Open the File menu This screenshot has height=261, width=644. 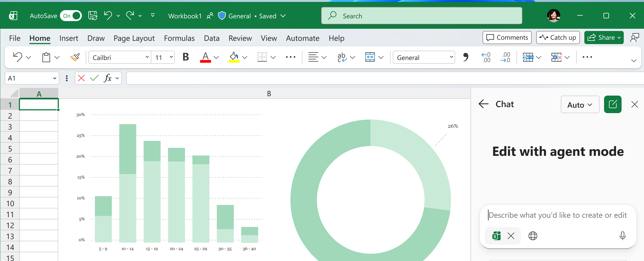15,38
